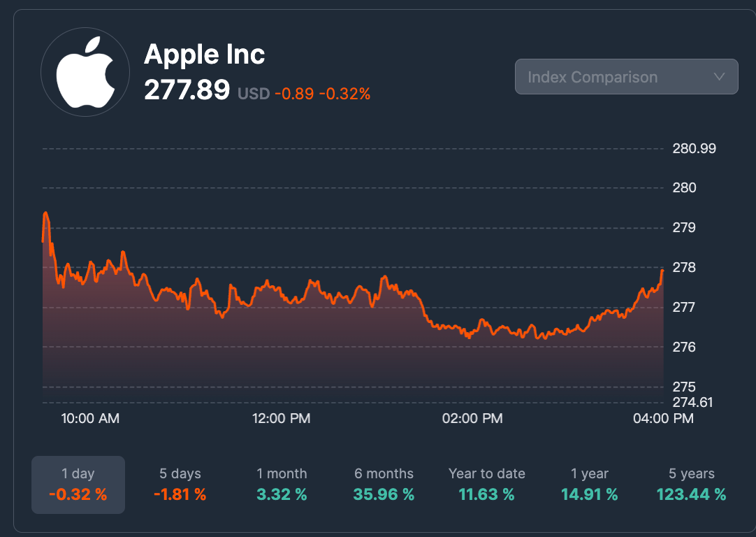Click the 02:00 PM time axis label
Viewport: 756px width, 537px height.
coord(473,419)
